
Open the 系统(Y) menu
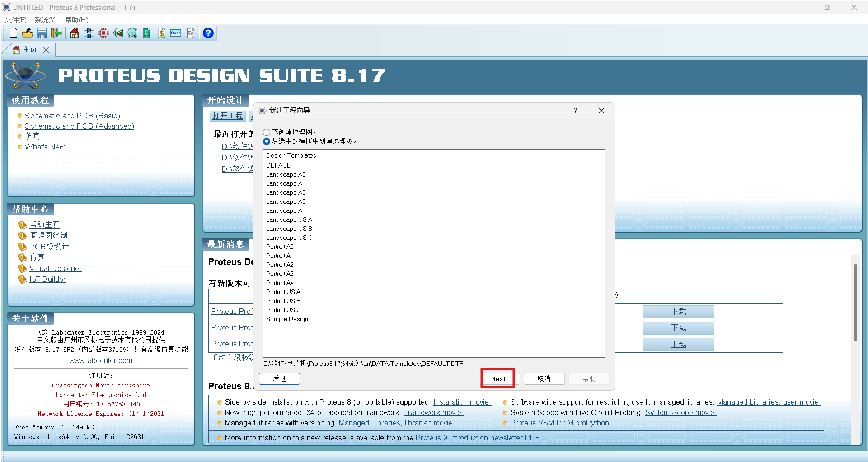[x=46, y=20]
